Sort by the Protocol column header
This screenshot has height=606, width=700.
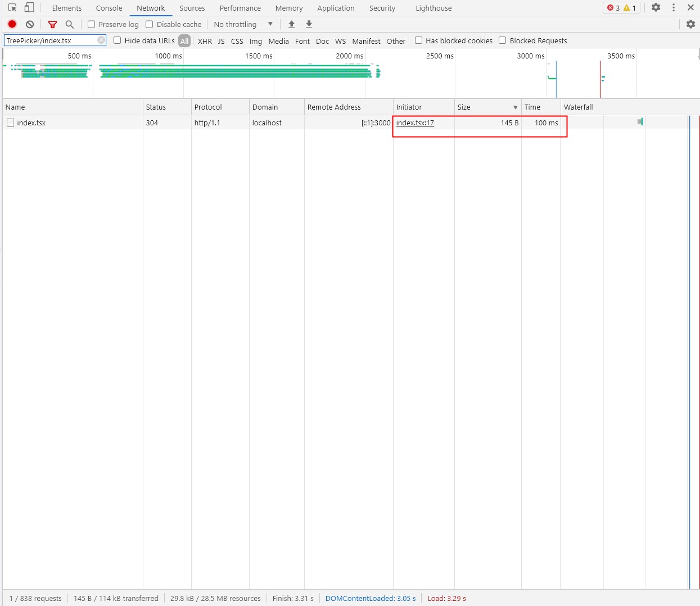(x=220, y=107)
